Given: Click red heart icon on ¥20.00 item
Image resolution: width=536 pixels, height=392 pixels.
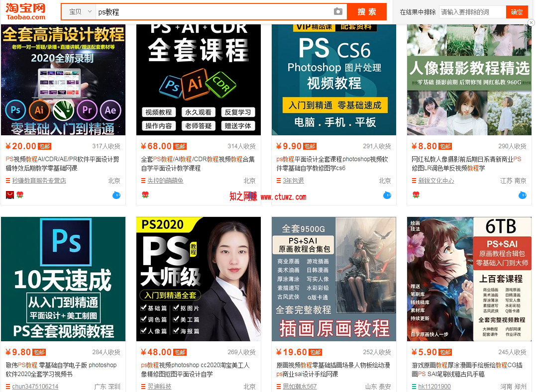Looking at the screenshot, I should 20,195.
